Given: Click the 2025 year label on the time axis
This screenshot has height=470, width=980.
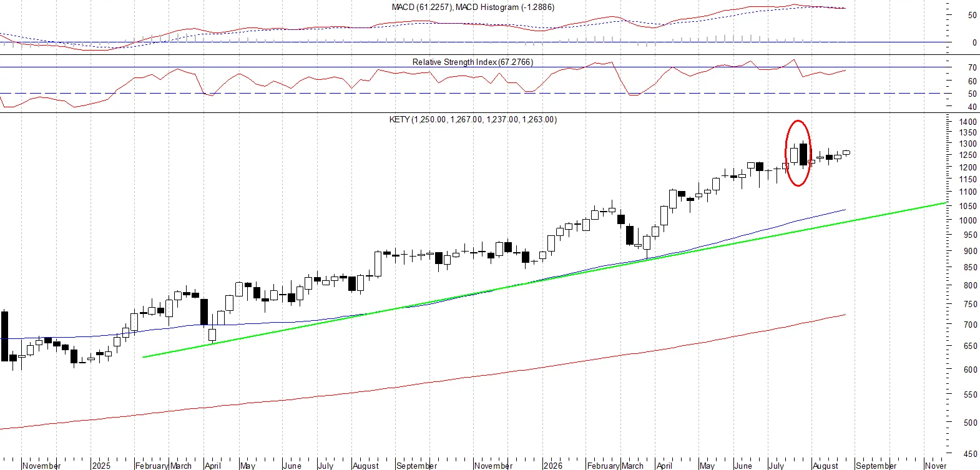Looking at the screenshot, I should [101, 466].
